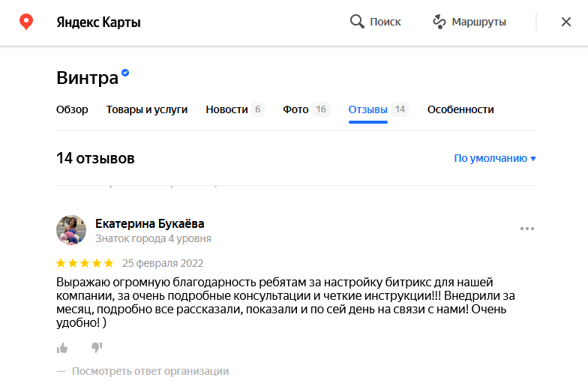Screen dimensions: 588x386
Task: Switch to the Фото tab
Action: point(295,109)
